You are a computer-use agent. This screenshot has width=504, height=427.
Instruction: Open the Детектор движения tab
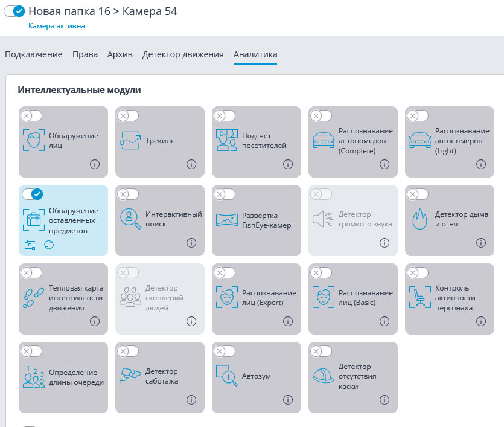(x=183, y=54)
